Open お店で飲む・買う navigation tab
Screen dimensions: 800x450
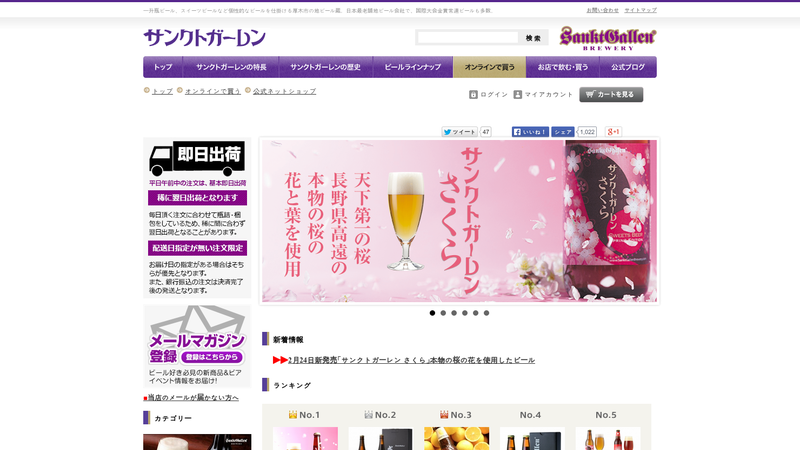(562, 67)
